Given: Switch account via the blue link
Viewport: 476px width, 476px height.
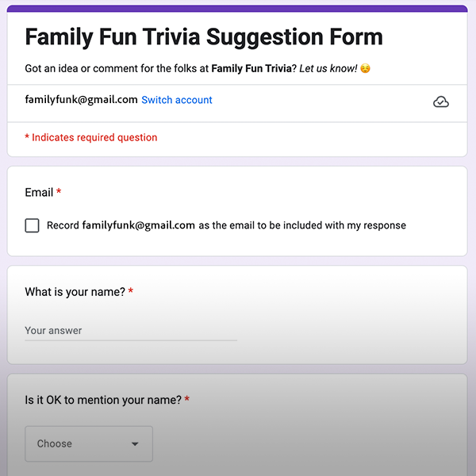Looking at the screenshot, I should click(177, 100).
